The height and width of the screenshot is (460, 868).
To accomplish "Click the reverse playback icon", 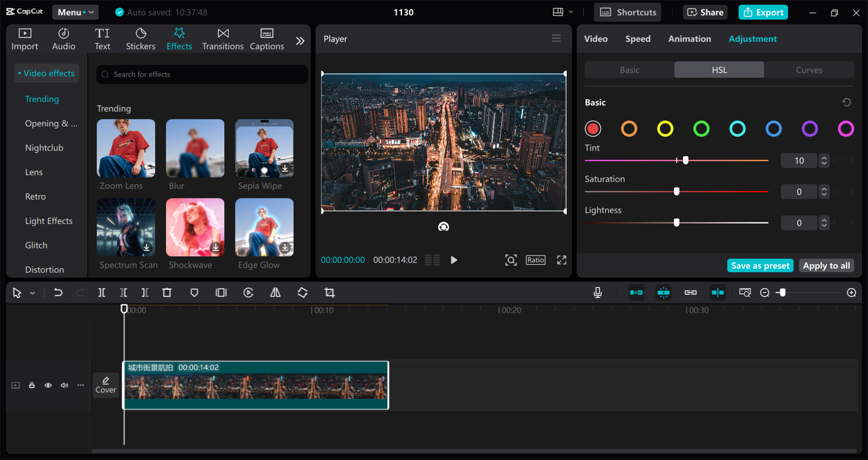I will click(248, 293).
